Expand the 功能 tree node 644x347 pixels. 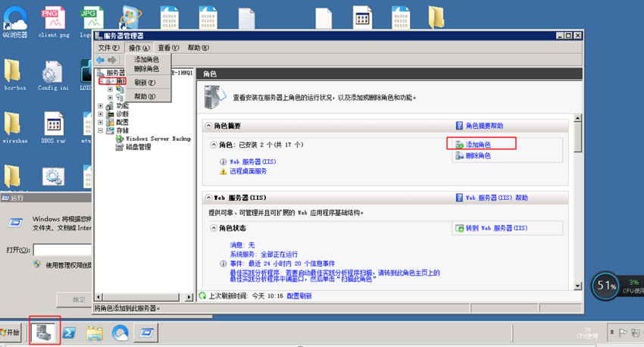(x=100, y=106)
